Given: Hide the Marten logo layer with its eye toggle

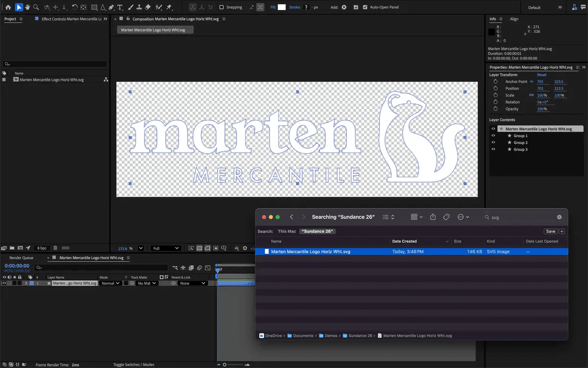Looking at the screenshot, I should [x=4, y=283].
